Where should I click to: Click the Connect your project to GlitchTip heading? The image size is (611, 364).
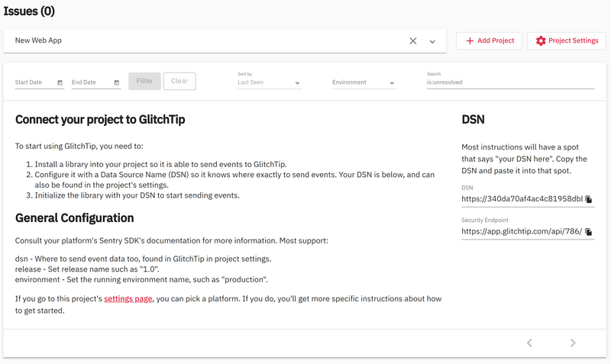100,120
